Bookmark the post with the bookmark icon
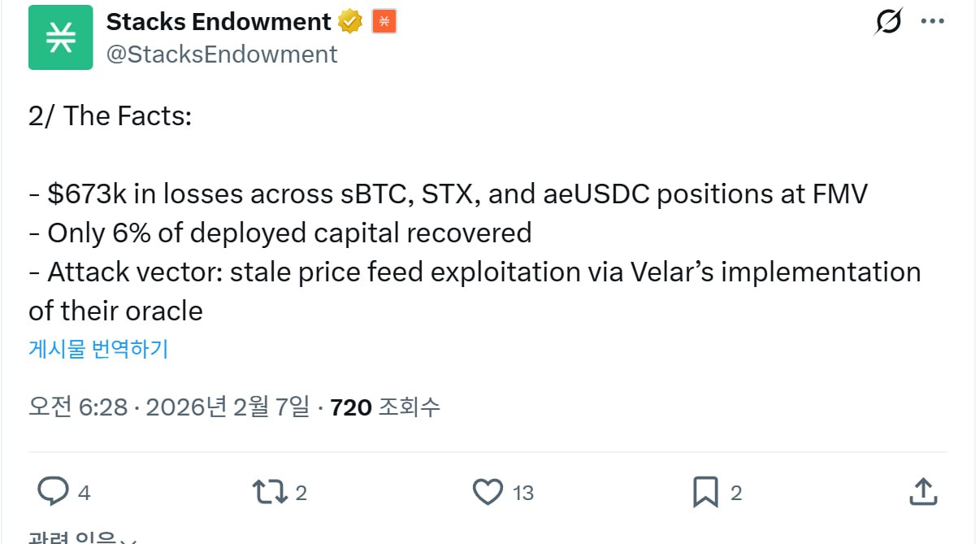 pyautogui.click(x=705, y=491)
